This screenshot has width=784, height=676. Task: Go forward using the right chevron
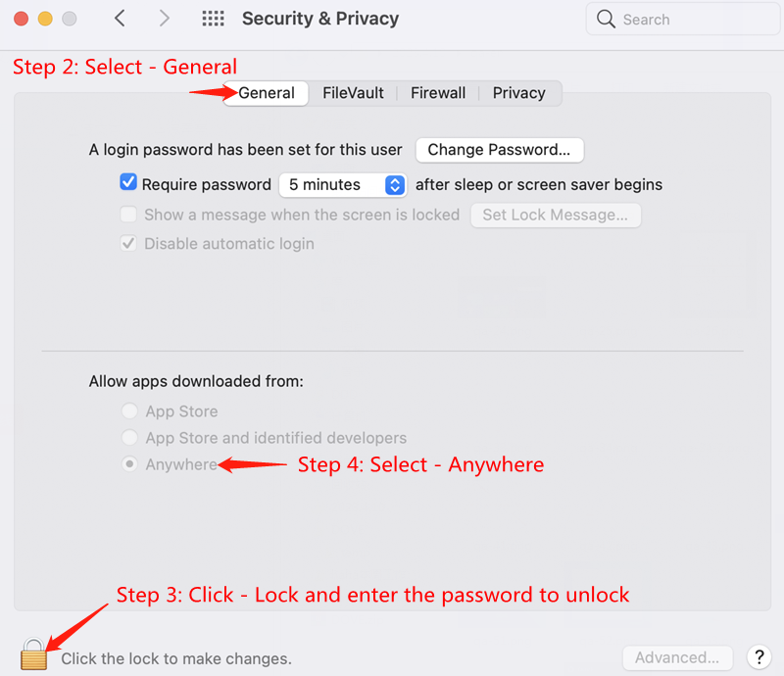click(165, 19)
